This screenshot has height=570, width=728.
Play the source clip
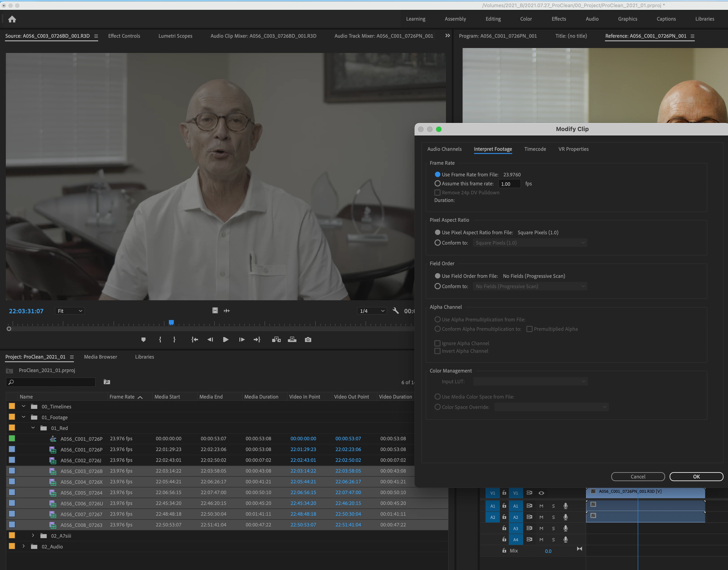click(225, 339)
